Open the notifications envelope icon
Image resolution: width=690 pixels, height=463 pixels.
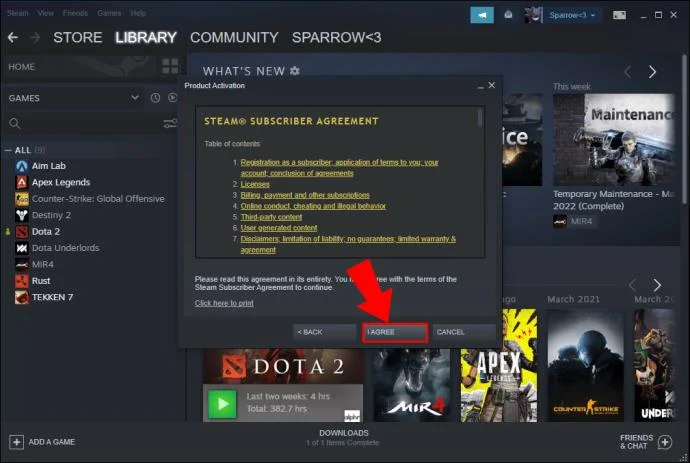coord(508,15)
